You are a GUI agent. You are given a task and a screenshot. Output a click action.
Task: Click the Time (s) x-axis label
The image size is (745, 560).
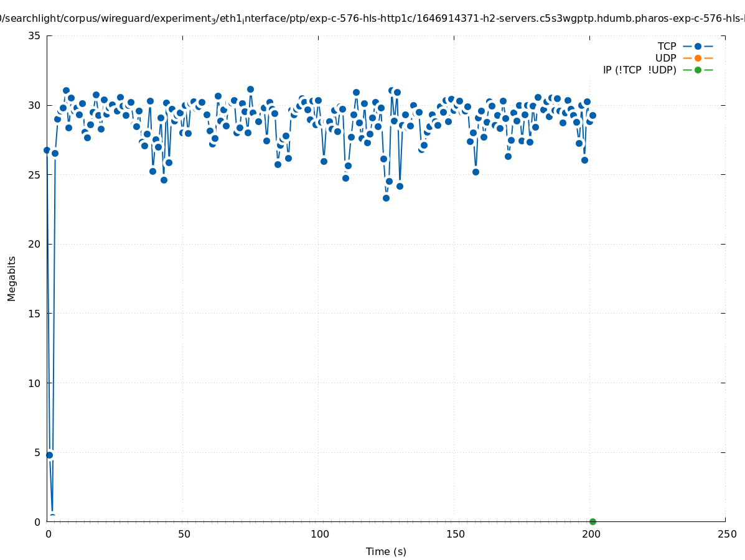tap(386, 551)
